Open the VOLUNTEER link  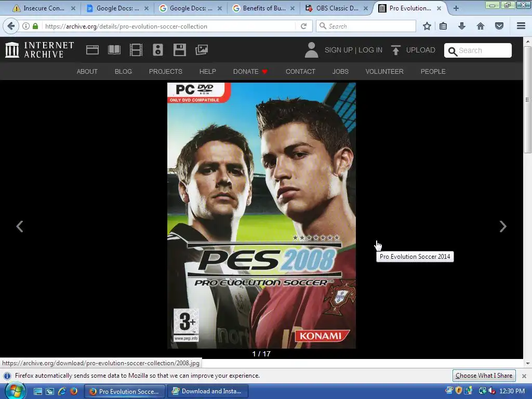click(x=384, y=72)
